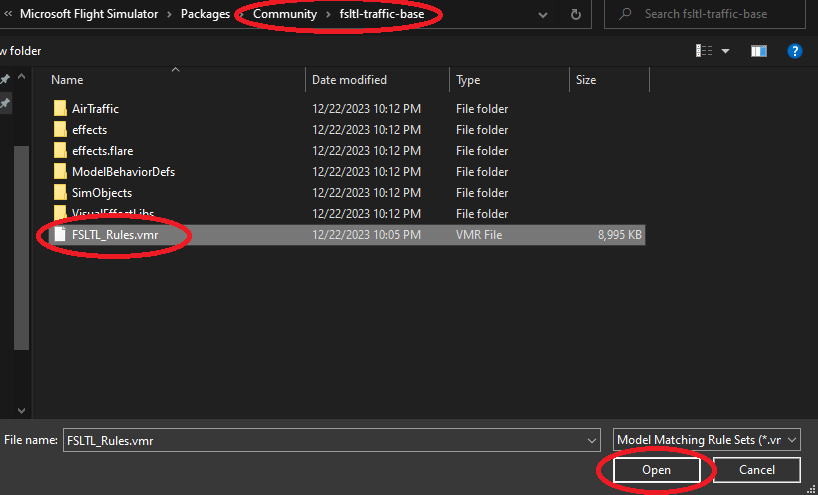
Task: Open the view options dropdown arrow
Action: pyautogui.click(x=726, y=51)
